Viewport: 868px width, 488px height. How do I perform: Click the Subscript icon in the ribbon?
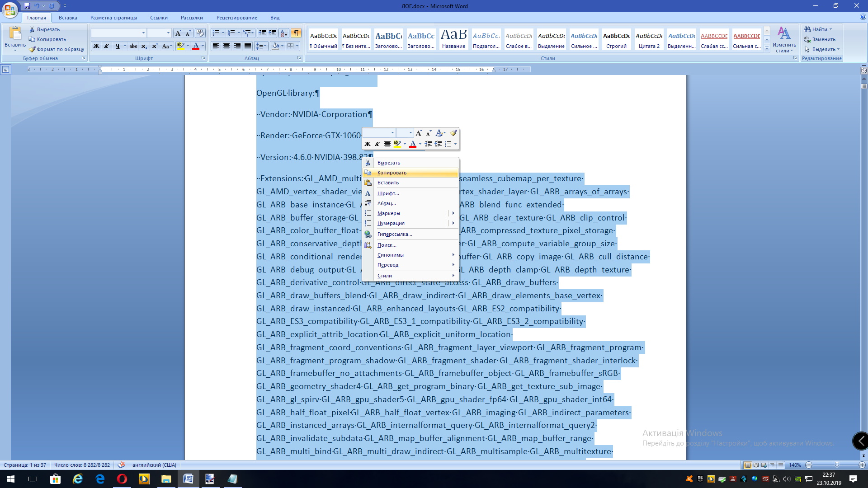click(144, 46)
